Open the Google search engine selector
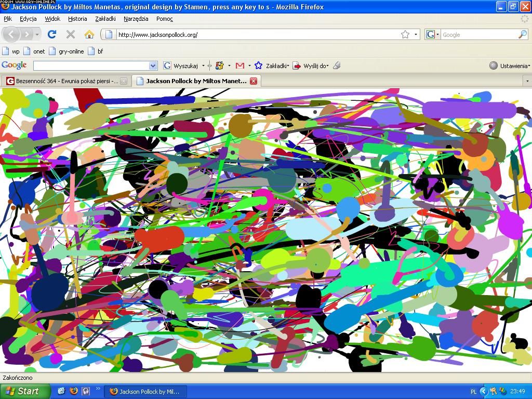Image resolution: width=532 pixels, height=399 pixels. click(x=433, y=35)
